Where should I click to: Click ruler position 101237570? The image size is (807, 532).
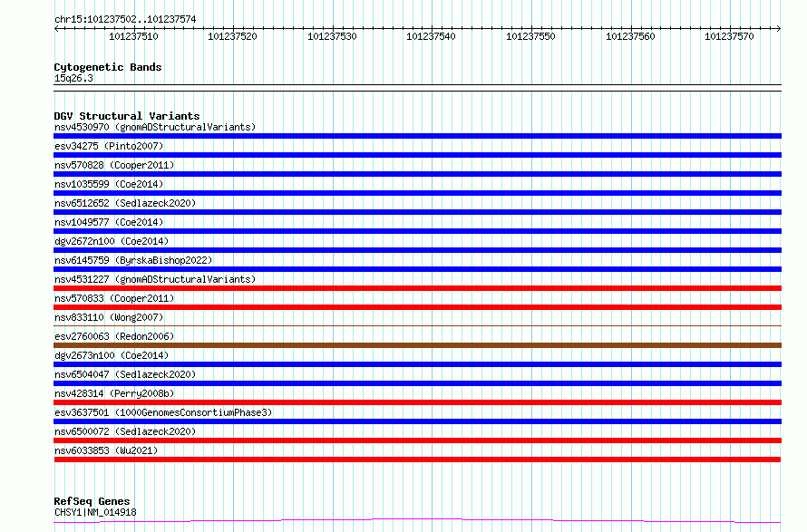pyautogui.click(x=729, y=36)
